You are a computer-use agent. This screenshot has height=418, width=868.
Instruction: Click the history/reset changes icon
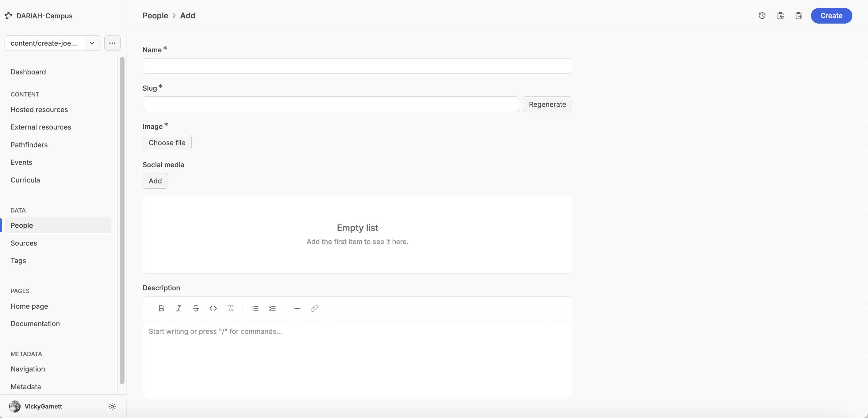(x=762, y=16)
